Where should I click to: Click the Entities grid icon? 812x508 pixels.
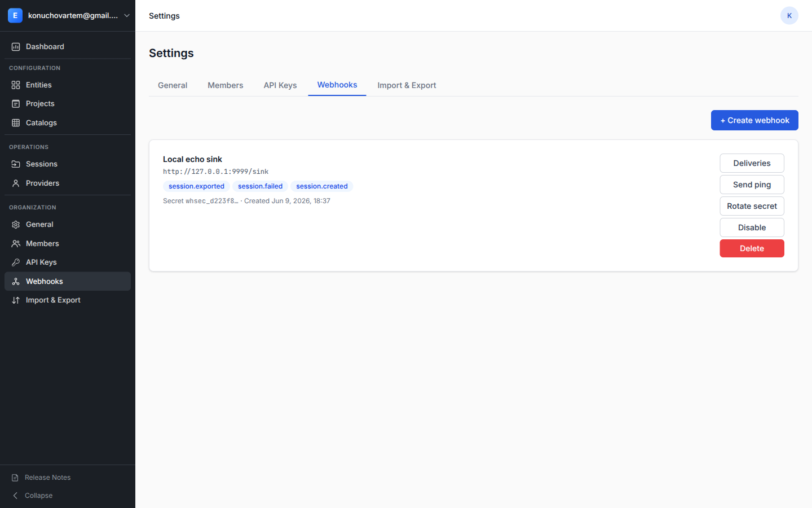[16, 85]
